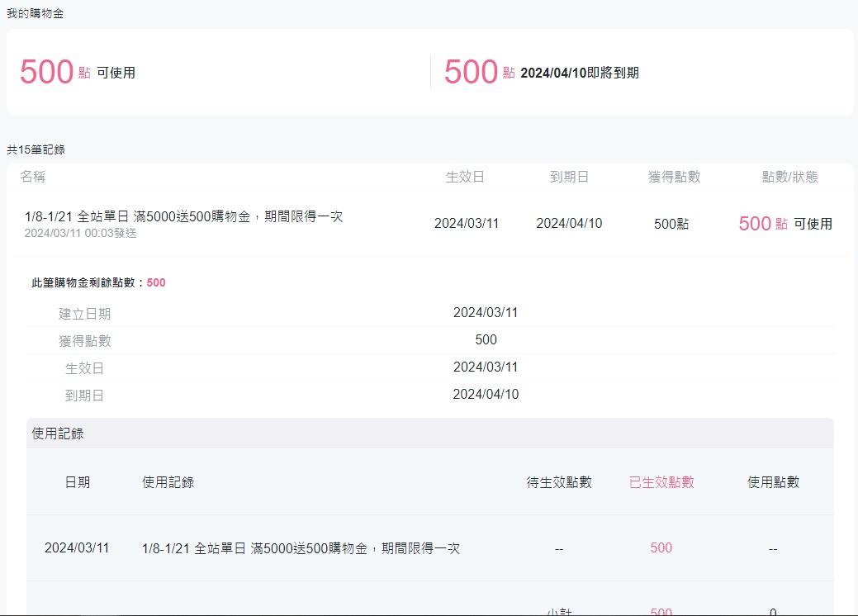
Task: Click the 此筆購物金剩餘點數 label
Action: (x=88, y=282)
